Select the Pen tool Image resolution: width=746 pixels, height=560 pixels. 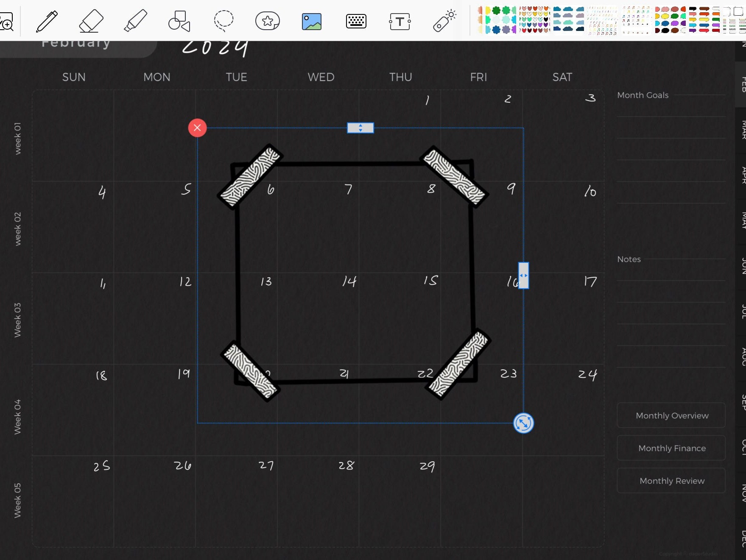(x=47, y=21)
